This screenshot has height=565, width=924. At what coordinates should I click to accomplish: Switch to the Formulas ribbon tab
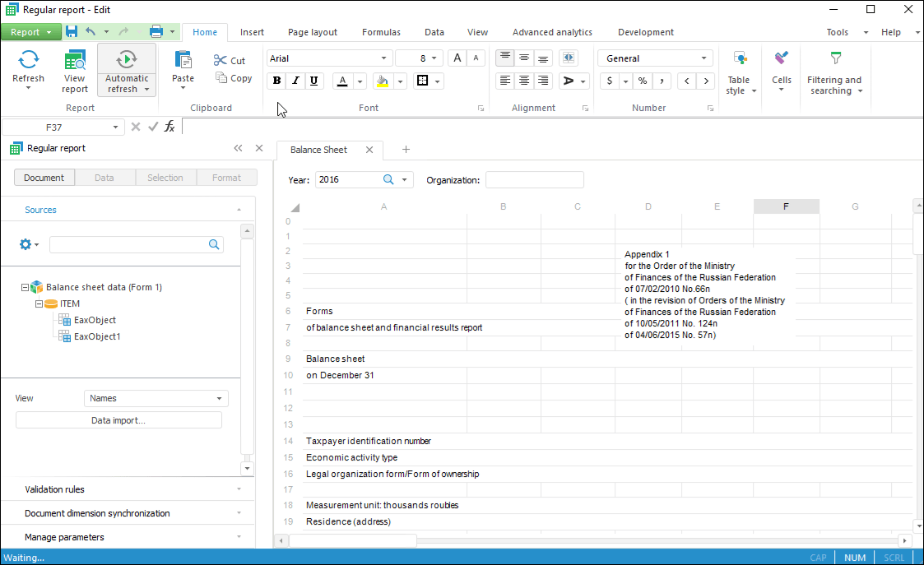tap(381, 32)
